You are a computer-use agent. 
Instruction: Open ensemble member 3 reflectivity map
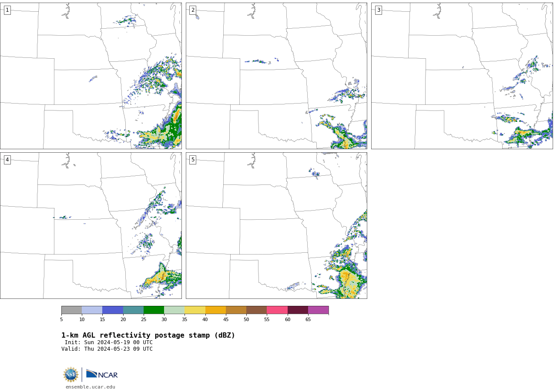[x=462, y=76]
